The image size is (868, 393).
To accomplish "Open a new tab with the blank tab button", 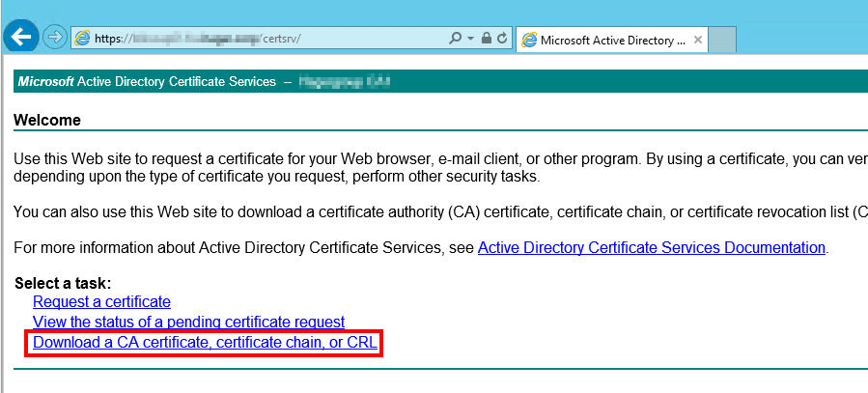I will 722,40.
